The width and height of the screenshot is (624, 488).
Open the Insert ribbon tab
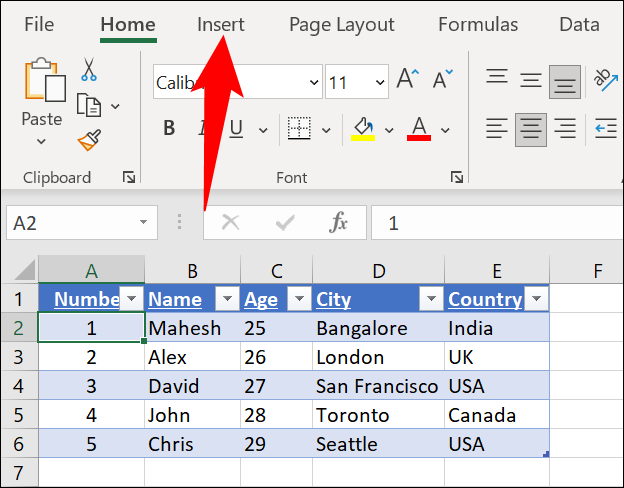pos(220,25)
